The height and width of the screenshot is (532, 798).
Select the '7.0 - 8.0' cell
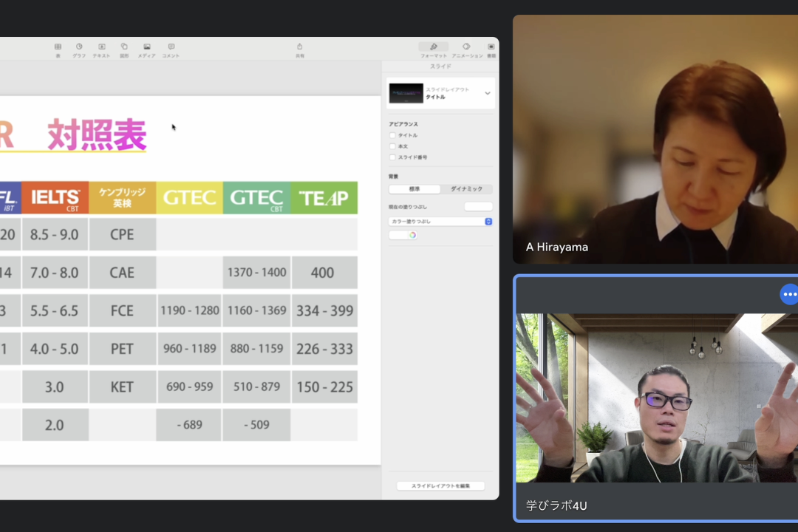tap(55, 273)
